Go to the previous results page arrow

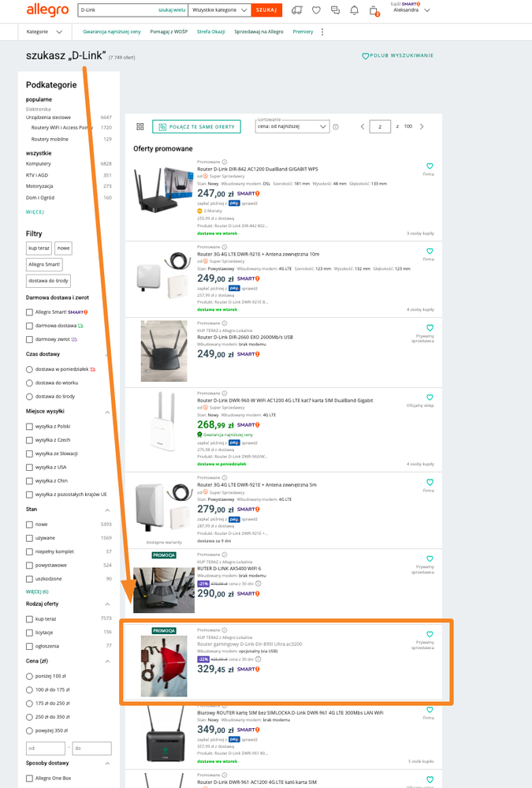click(x=363, y=127)
